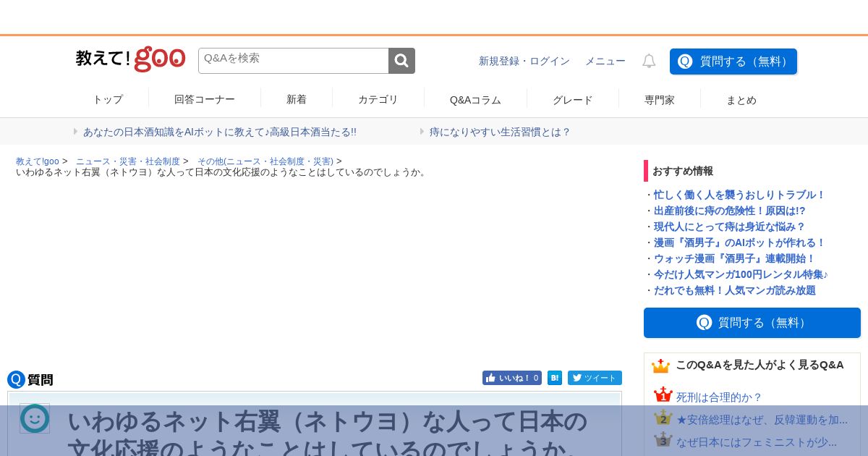Open the 新着 tab
Image resolution: width=868 pixels, height=456 pixels.
pyautogui.click(x=297, y=100)
